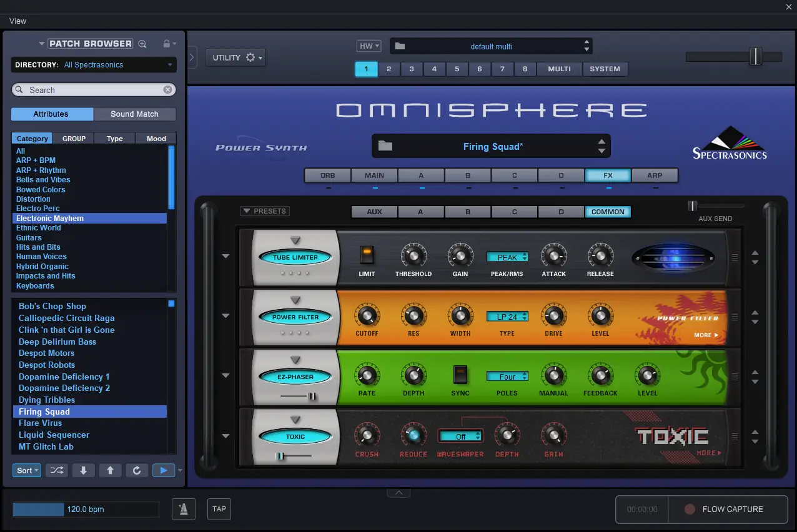Toggle the Tube Limiter LIMIT switch
Viewport: 797px width, 532px height.
pyautogui.click(x=367, y=255)
